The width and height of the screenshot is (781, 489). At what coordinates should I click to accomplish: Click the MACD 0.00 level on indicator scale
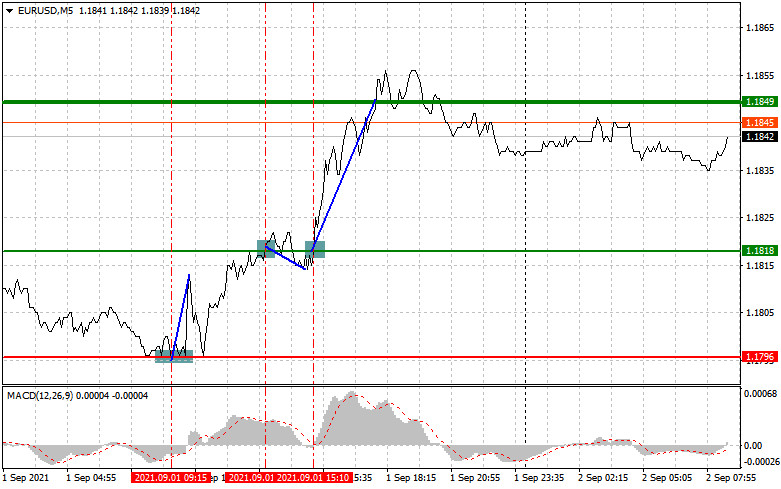pyautogui.click(x=752, y=444)
